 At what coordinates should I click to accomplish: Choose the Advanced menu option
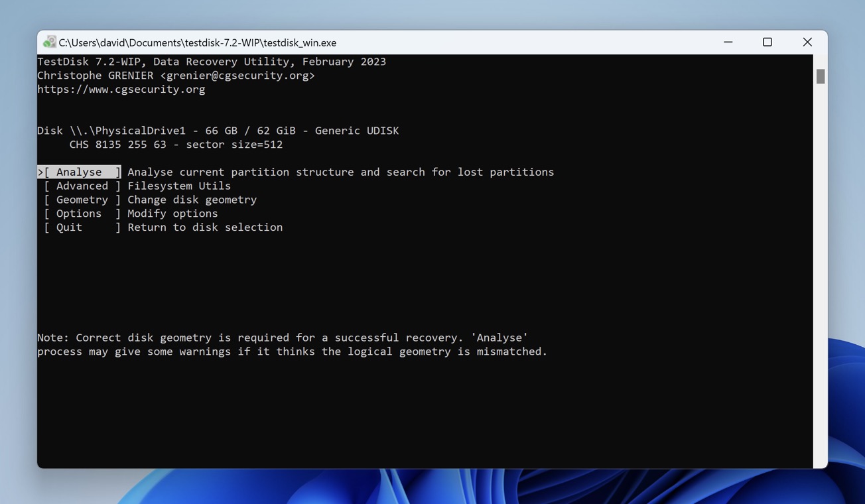(x=82, y=186)
